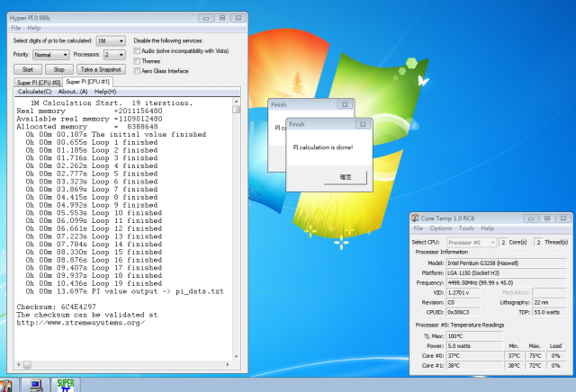The height and width of the screenshot is (392, 576).
Task: Click the TDP field 53.0 watts
Action: point(549,312)
